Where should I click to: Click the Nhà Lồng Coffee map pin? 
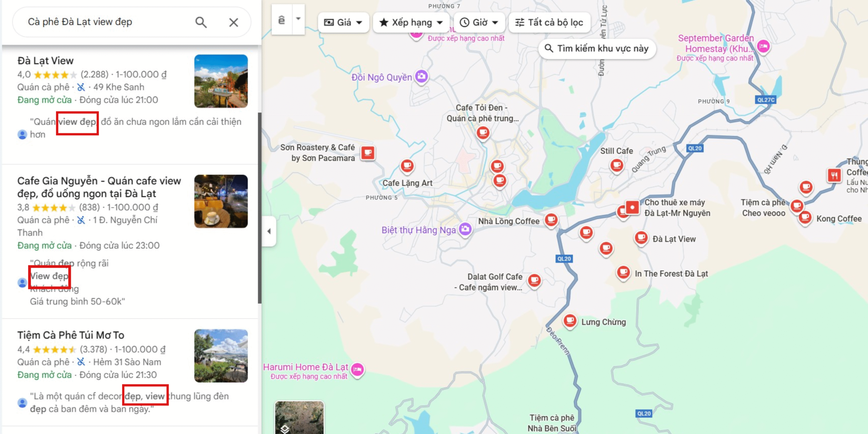(x=551, y=220)
